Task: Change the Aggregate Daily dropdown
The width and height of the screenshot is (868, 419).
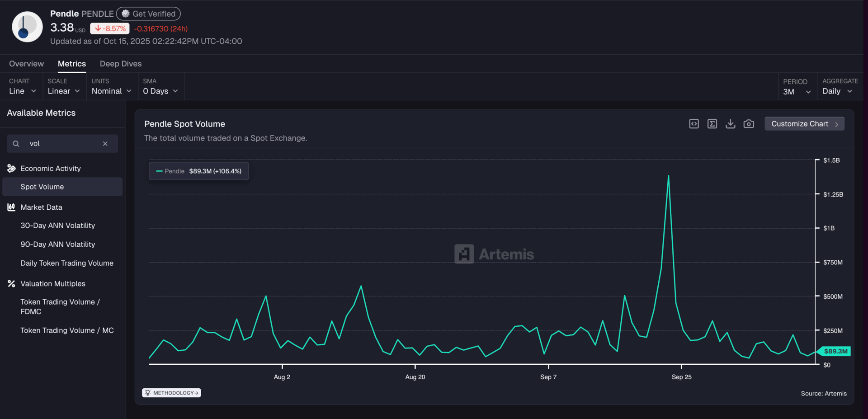Action: tap(837, 91)
